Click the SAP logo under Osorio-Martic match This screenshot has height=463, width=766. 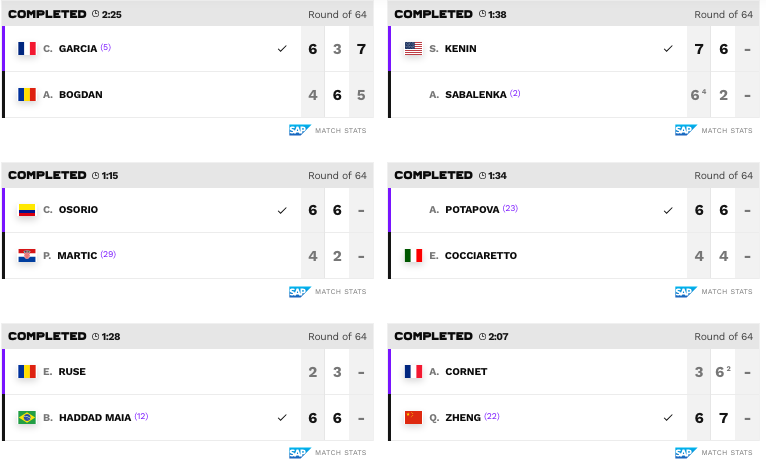pyautogui.click(x=299, y=292)
